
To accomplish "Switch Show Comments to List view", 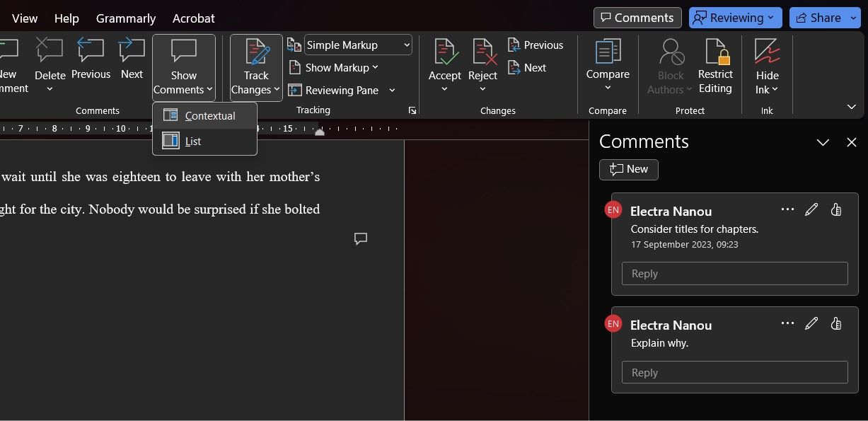I will point(192,141).
